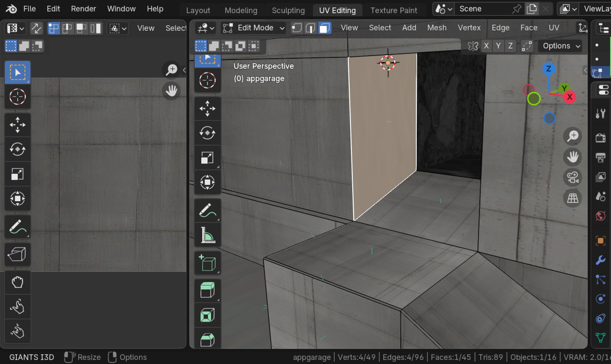Image resolution: width=611 pixels, height=364 pixels.
Task: Open the Scene selector dropdown
Action: click(444, 9)
